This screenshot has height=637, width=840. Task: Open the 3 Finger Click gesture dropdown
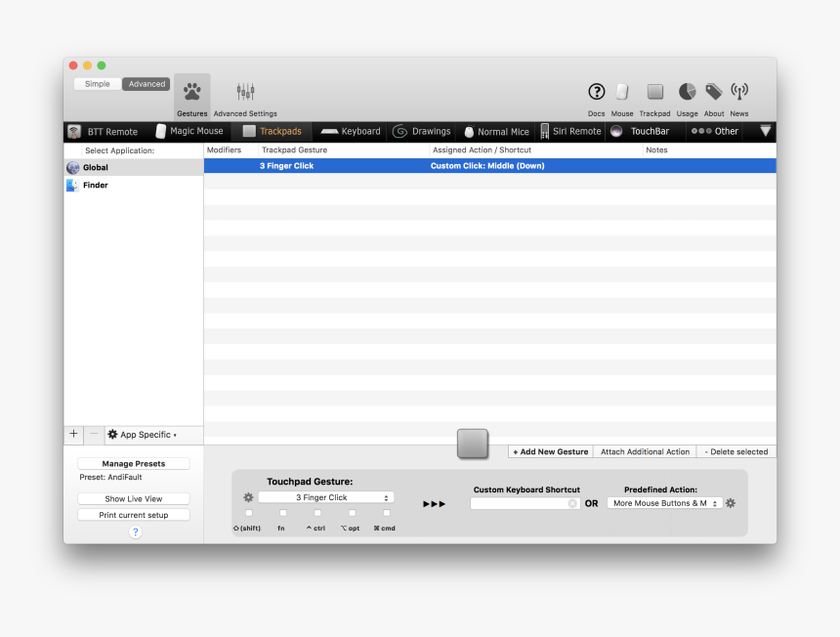pyautogui.click(x=326, y=496)
